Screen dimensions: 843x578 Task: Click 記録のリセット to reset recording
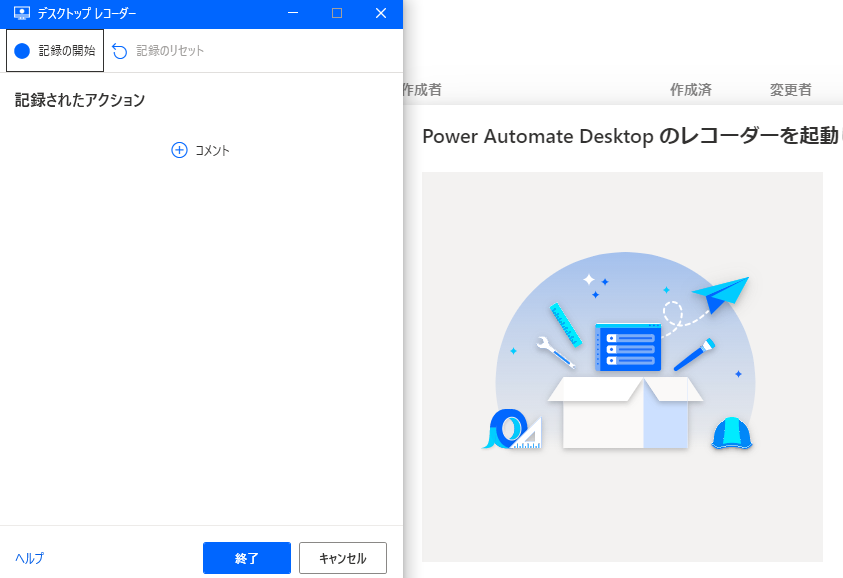[158, 51]
